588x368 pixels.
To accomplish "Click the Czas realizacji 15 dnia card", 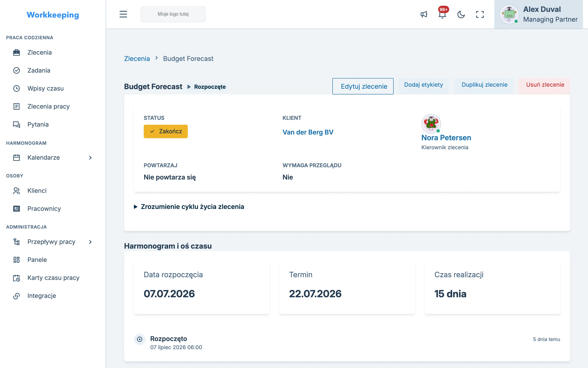I will tap(492, 287).
